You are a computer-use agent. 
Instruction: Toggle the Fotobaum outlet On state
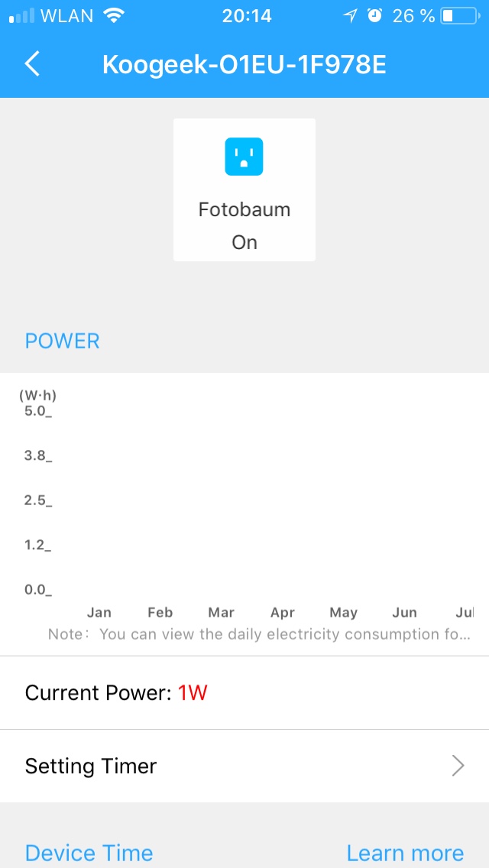(x=244, y=242)
